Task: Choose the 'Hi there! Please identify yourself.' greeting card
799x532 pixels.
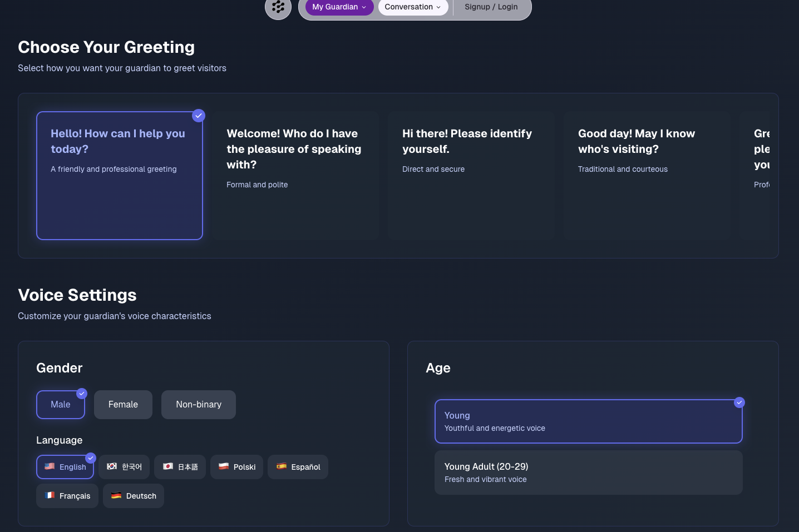Action: 471,174
